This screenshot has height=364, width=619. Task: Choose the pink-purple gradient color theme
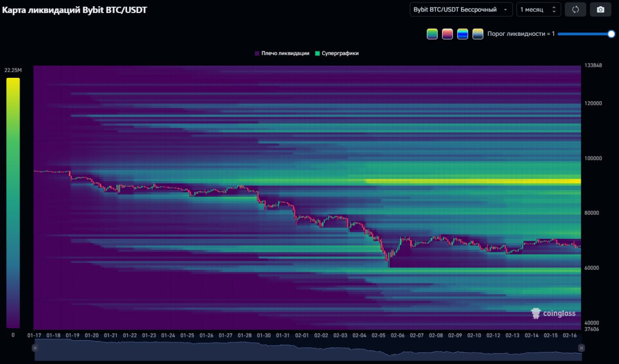[447, 34]
